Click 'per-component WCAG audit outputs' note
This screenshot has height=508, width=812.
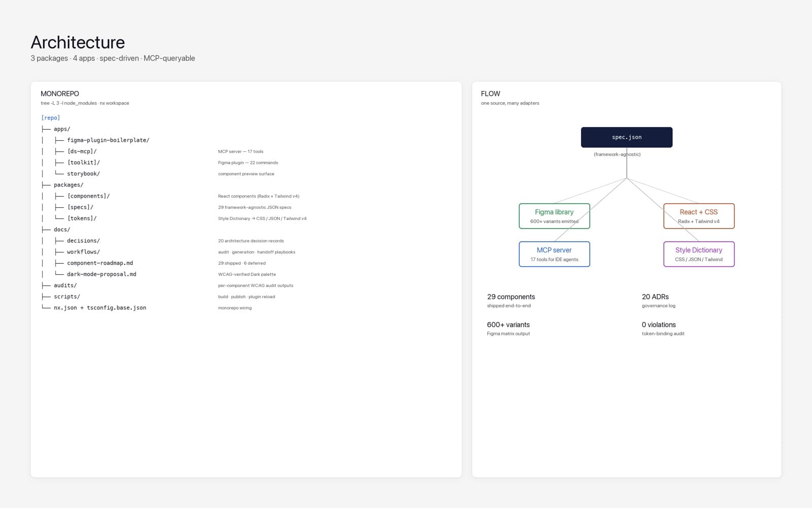(x=256, y=285)
